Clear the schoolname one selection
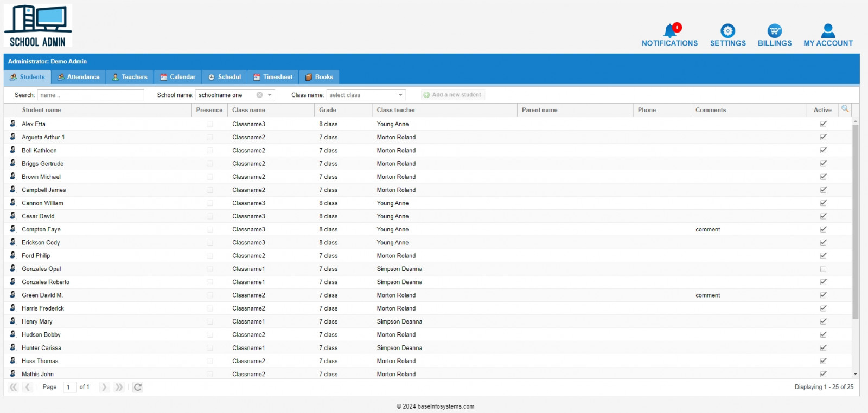The height and width of the screenshot is (413, 868). click(x=260, y=95)
